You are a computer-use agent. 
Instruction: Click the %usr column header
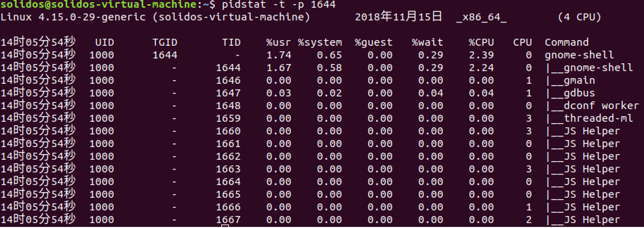point(279,43)
